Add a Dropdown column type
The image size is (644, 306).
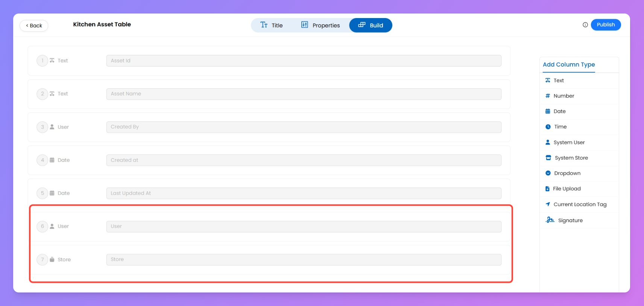click(x=579, y=173)
